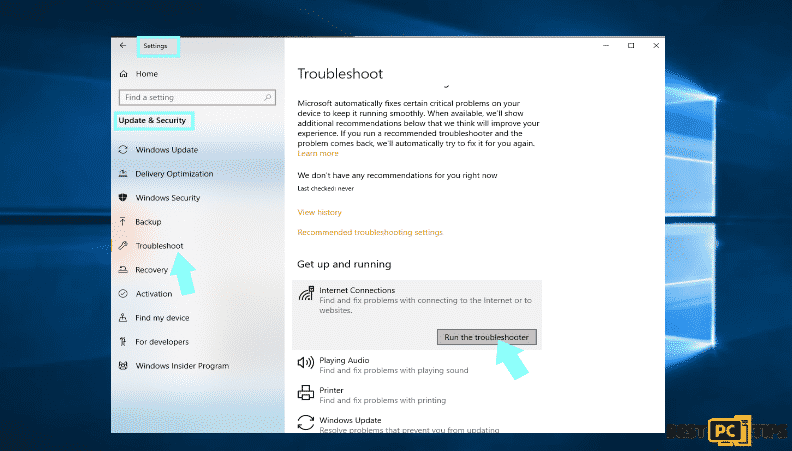Select Backup in the sidebar
The image size is (792, 451).
148,222
